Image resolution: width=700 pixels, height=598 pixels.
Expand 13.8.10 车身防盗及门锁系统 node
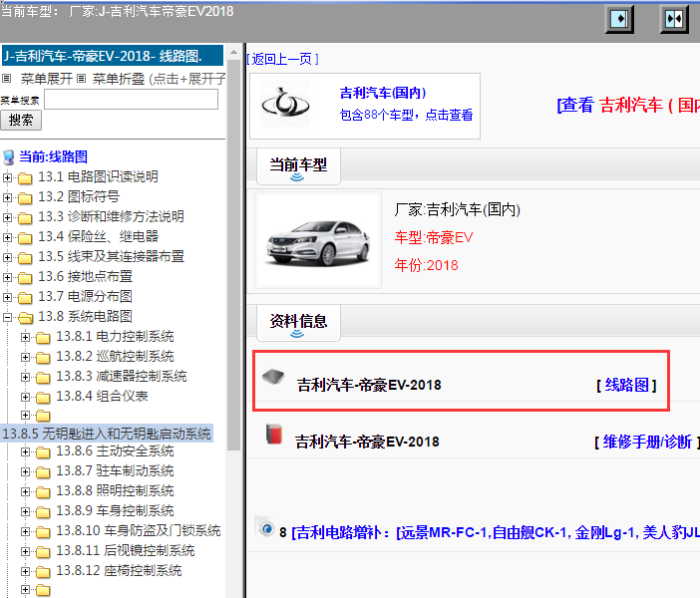pyautogui.click(x=26, y=531)
